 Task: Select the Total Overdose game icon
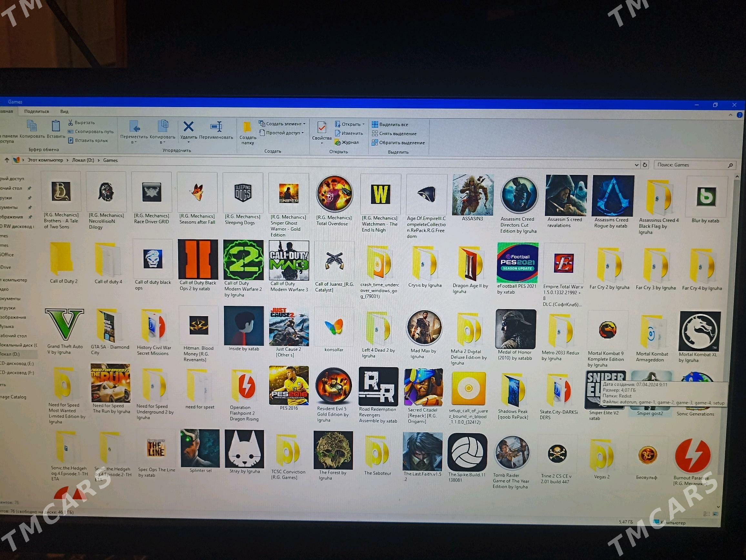pyautogui.click(x=334, y=194)
